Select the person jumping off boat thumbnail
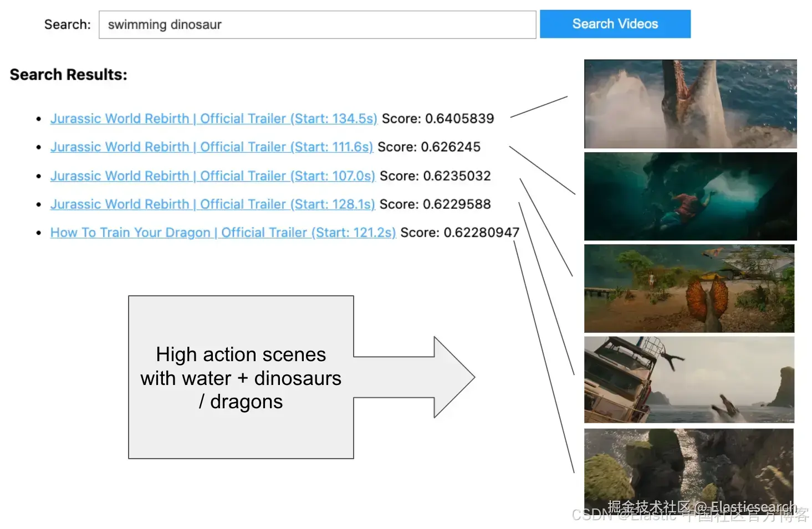This screenshot has height=529, width=812. coord(689,379)
